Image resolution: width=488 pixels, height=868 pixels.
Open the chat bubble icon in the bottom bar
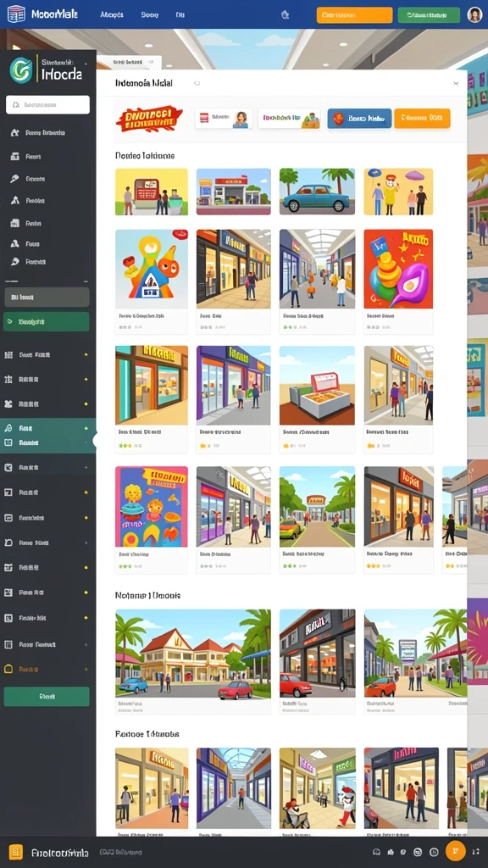point(377,852)
